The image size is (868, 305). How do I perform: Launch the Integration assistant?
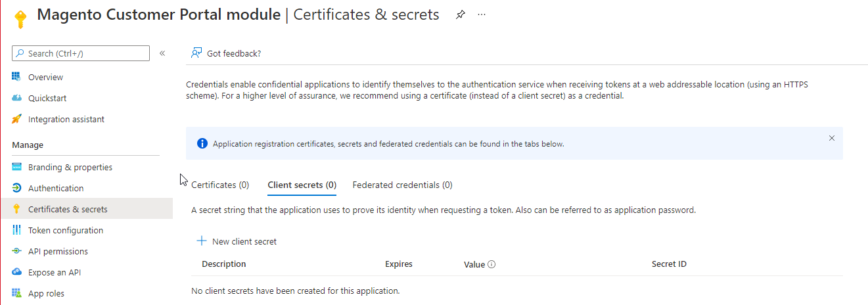point(66,120)
